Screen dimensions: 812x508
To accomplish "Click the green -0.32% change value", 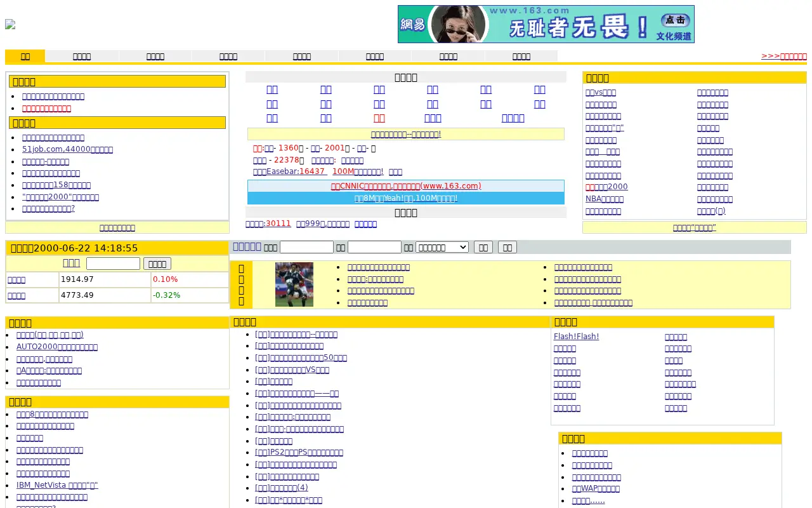I will (167, 295).
